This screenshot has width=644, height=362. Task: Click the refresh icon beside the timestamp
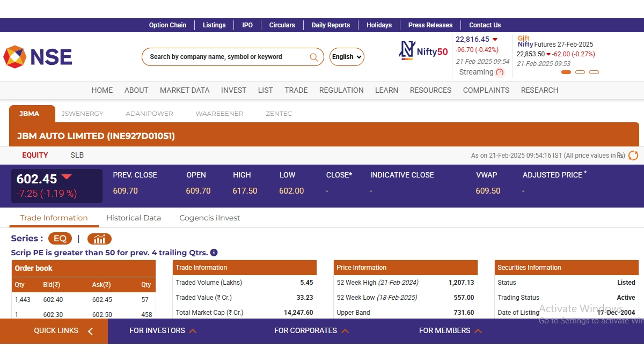pyautogui.click(x=633, y=156)
